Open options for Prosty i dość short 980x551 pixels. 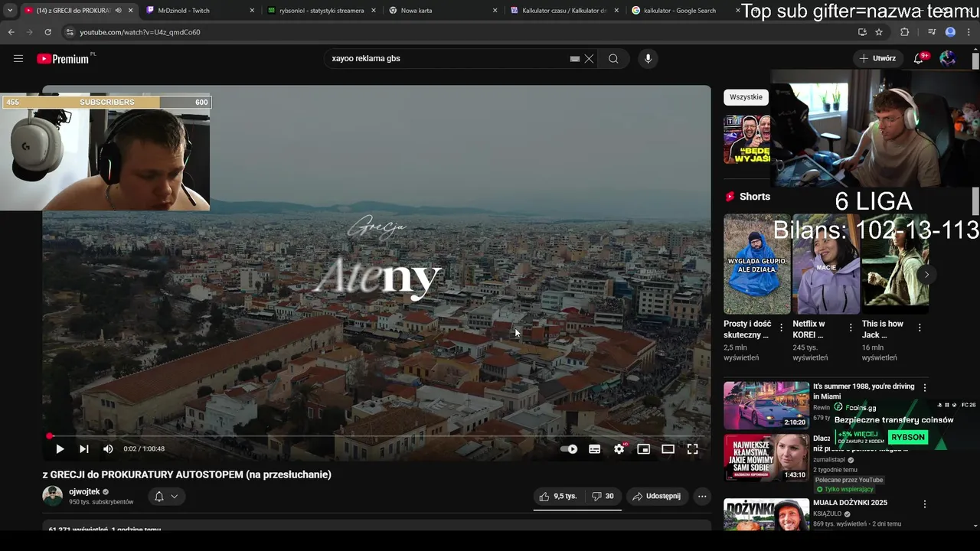point(782,328)
